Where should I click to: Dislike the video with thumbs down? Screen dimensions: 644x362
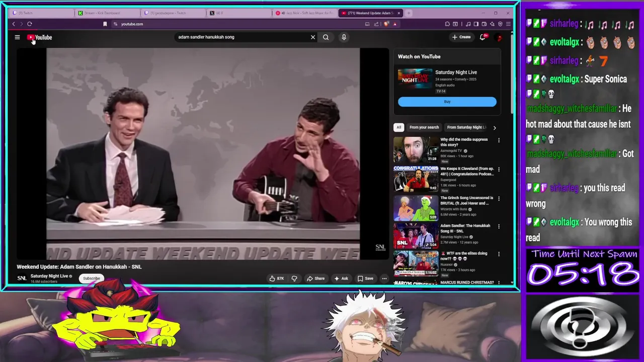pyautogui.click(x=294, y=279)
